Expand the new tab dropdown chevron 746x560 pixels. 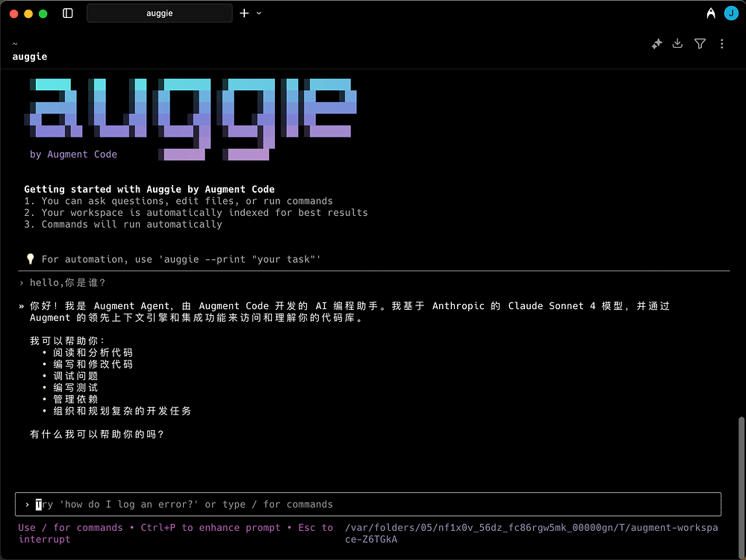coord(259,13)
